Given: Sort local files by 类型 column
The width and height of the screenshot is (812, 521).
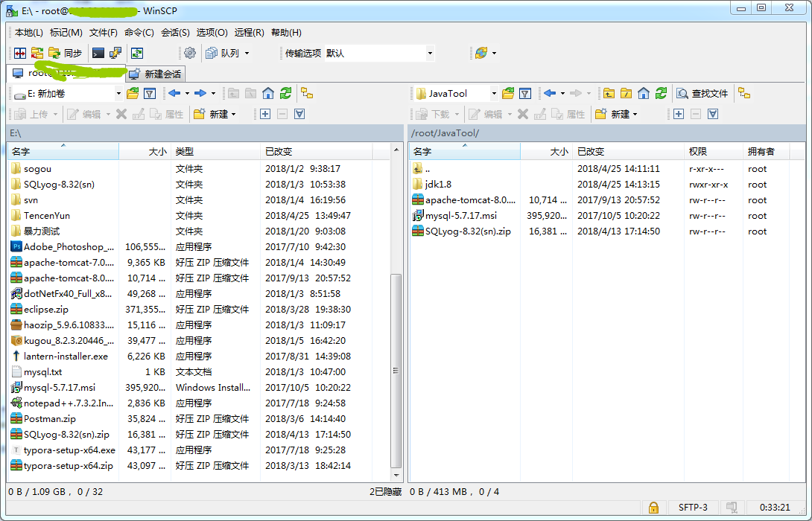Looking at the screenshot, I should [215, 152].
